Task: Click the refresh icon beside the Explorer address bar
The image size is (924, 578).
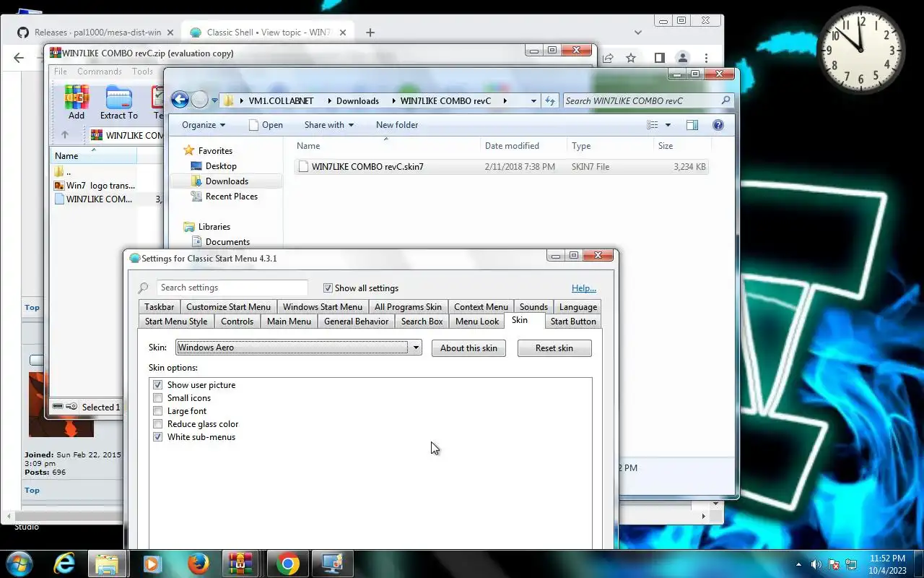Action: 550,100
